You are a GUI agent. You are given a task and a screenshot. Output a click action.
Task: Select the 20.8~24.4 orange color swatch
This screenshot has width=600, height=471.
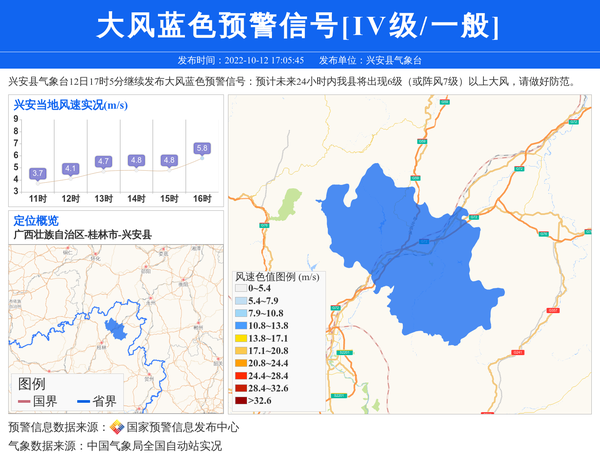[241, 363]
